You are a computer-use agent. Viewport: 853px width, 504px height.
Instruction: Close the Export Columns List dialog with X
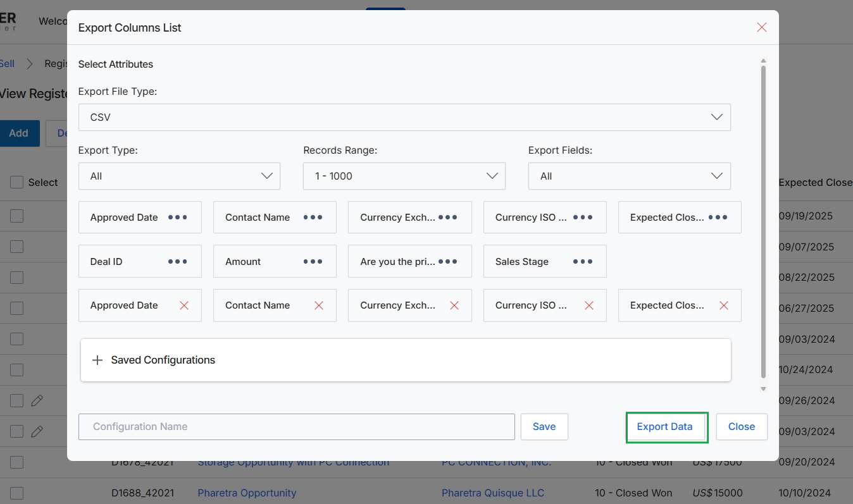(762, 27)
